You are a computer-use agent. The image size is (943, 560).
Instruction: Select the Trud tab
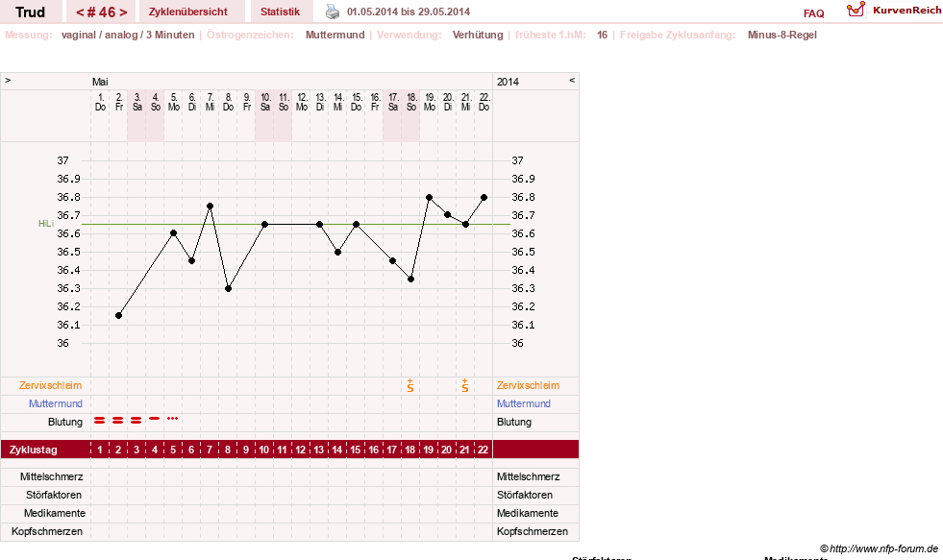30,12
